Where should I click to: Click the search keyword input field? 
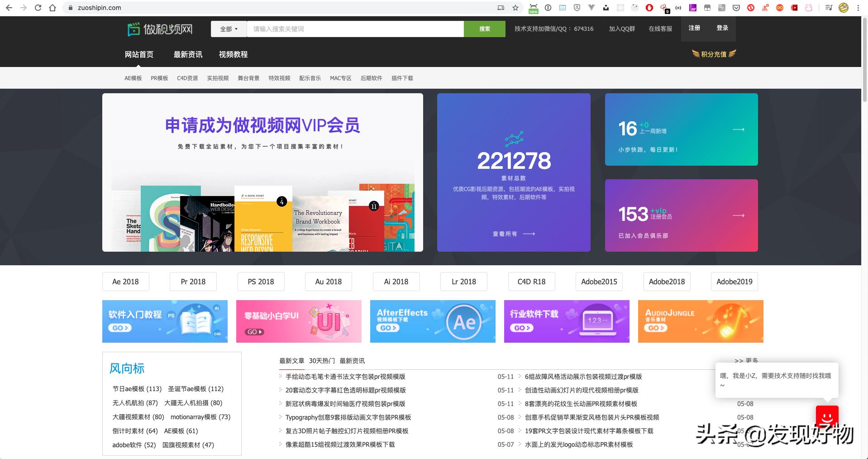click(355, 29)
